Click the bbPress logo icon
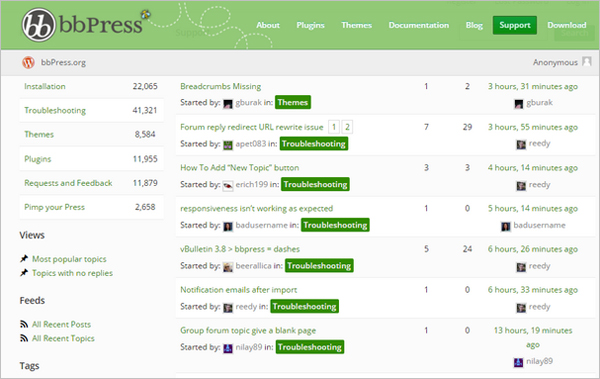The image size is (600, 379). point(38,25)
